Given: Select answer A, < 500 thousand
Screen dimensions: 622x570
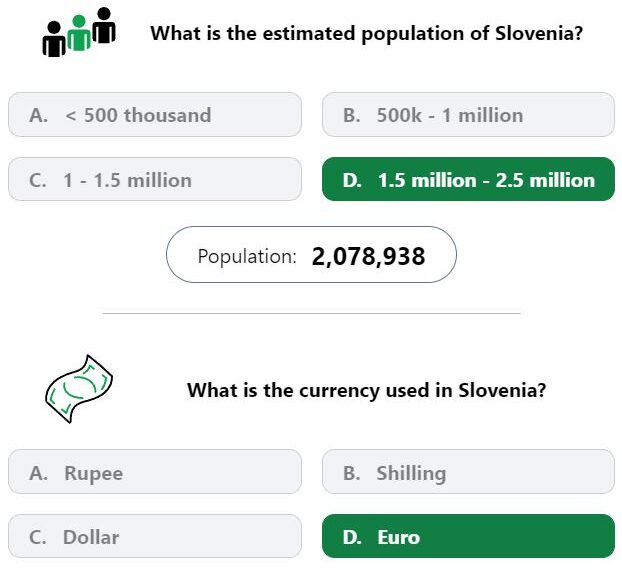Looking at the screenshot, I should (155, 115).
